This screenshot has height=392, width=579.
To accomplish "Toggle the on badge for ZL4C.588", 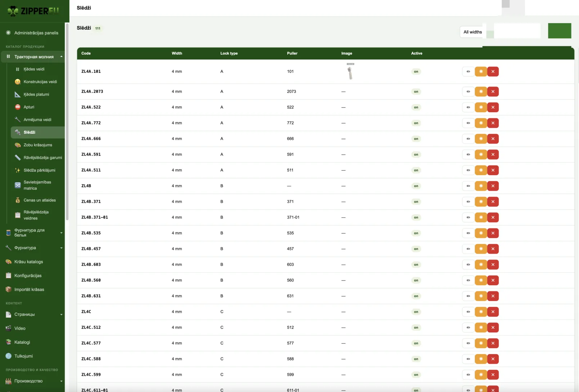I will 416,359.
